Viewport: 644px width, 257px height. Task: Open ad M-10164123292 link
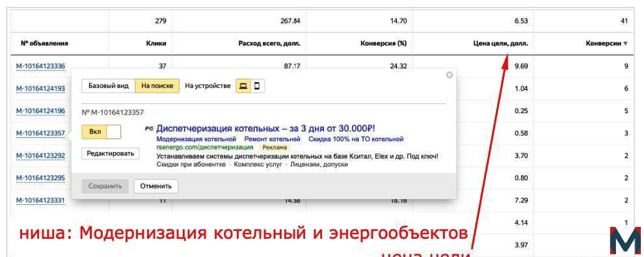[x=40, y=156]
